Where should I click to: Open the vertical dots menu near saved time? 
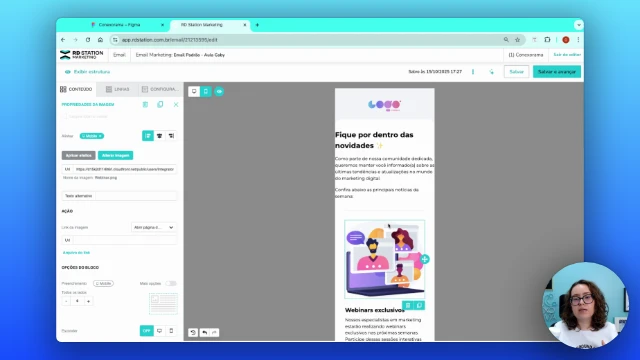[x=473, y=72]
